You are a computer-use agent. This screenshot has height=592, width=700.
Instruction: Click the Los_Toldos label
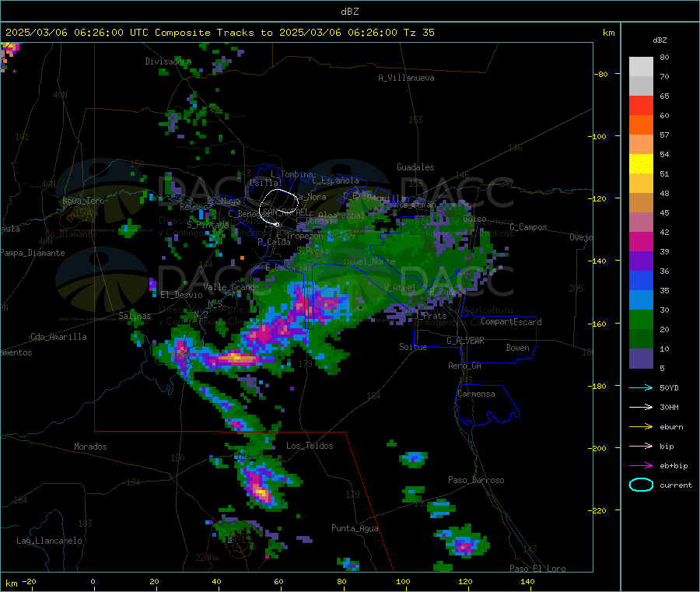coord(310,446)
